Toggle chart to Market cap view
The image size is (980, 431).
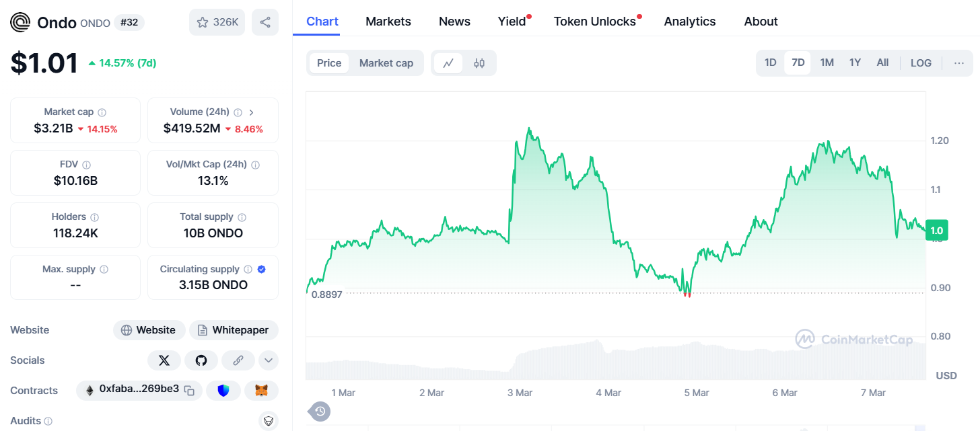tap(386, 63)
